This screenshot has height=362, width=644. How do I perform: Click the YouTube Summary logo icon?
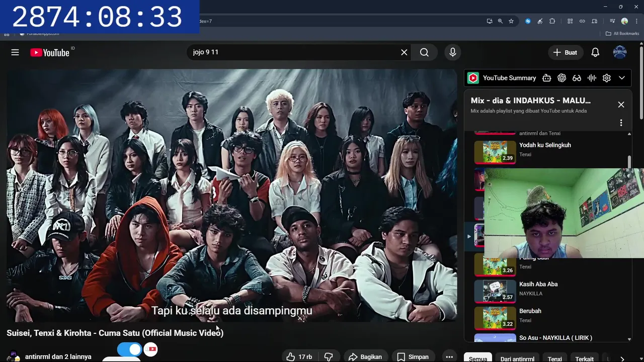coord(473,78)
